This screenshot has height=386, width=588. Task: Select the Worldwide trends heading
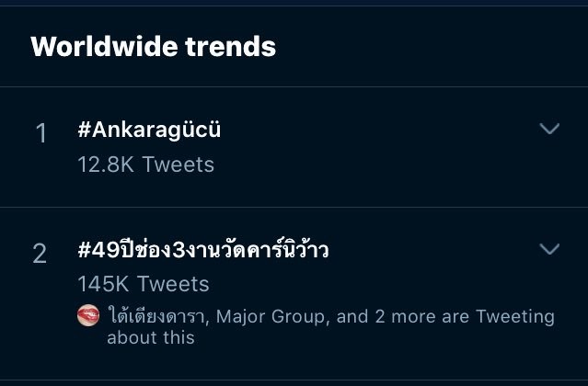coord(154,46)
